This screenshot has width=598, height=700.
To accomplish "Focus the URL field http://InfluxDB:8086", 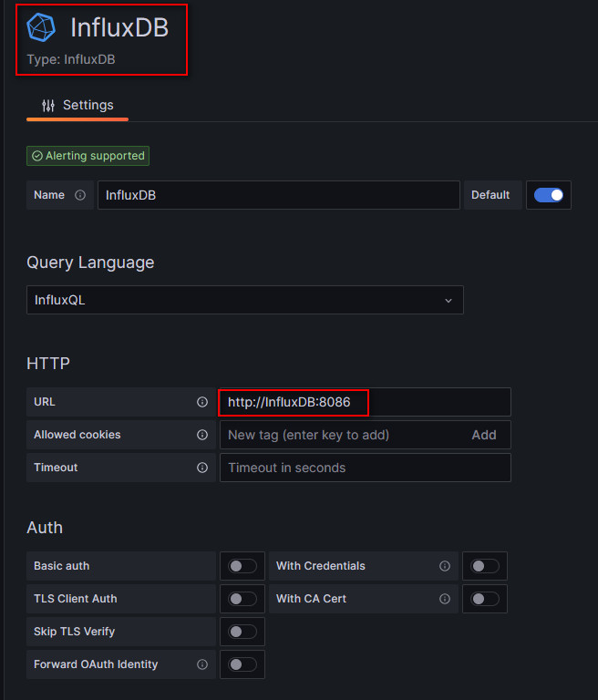I will pos(366,402).
